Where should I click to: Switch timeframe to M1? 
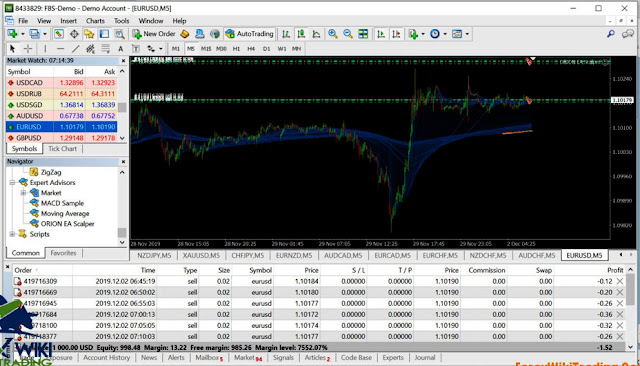point(176,49)
